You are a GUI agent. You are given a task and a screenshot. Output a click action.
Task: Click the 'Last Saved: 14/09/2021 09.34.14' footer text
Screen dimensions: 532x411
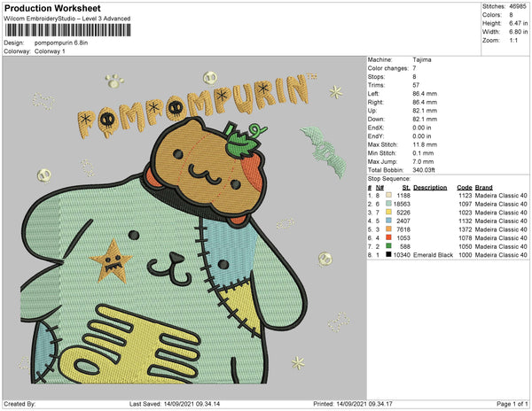(175, 404)
